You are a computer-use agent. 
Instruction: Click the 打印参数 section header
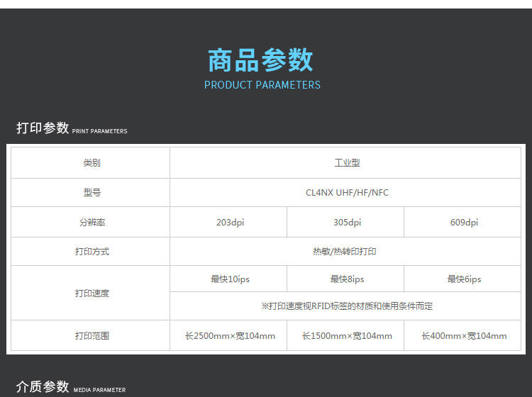43,128
